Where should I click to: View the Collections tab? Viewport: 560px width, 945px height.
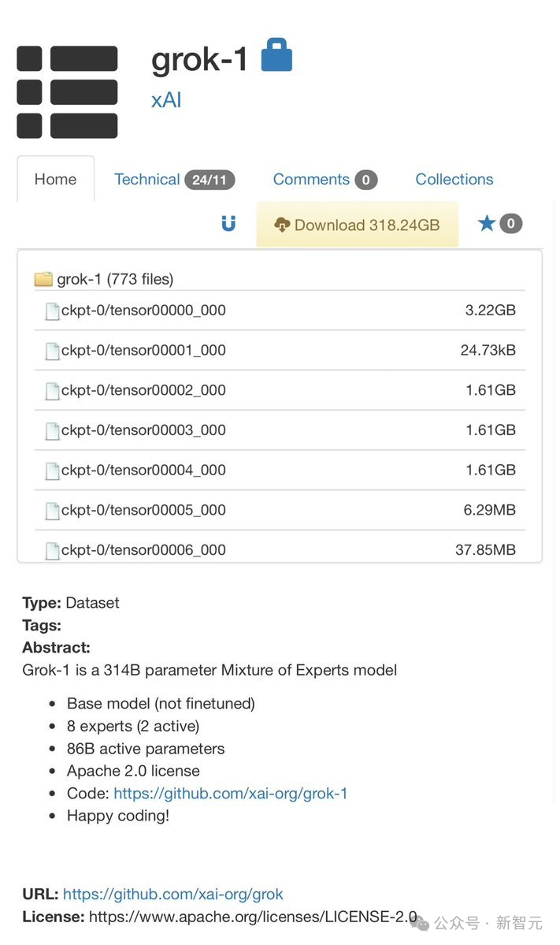tap(454, 179)
